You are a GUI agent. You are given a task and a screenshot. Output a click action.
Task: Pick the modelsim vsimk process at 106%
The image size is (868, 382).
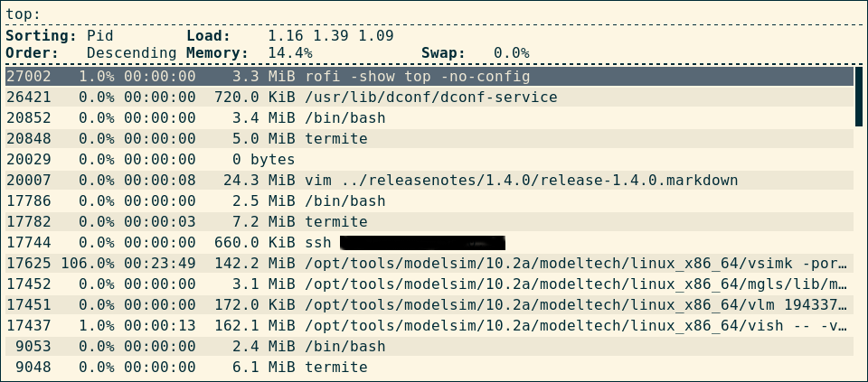[429, 263]
